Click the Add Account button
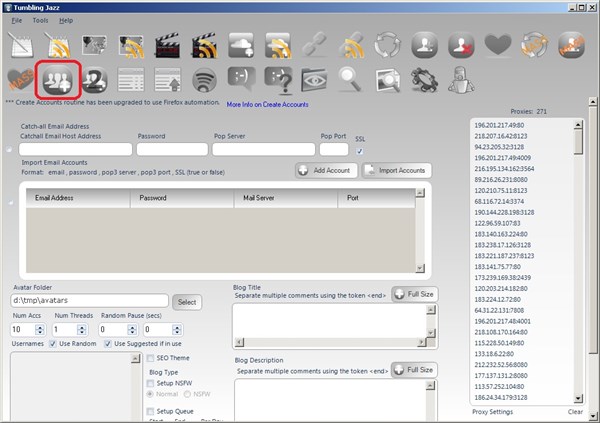Viewport: 600px width, 423px height. click(326, 170)
